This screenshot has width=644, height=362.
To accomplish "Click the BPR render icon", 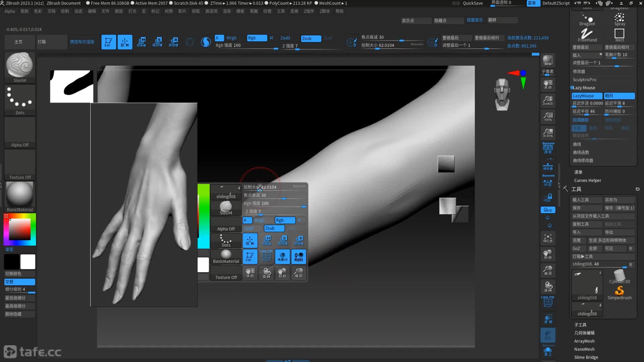I will click(x=548, y=60).
